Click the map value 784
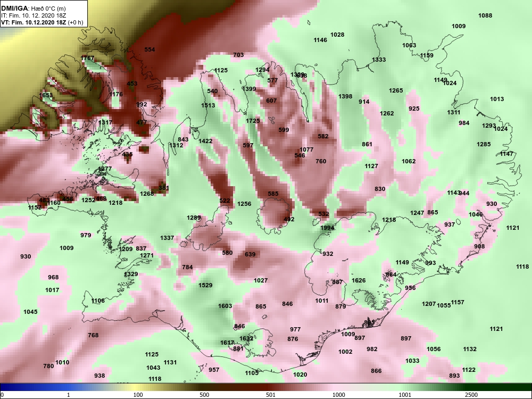Image resolution: width=532 pixels, height=399 pixels. tap(187, 268)
